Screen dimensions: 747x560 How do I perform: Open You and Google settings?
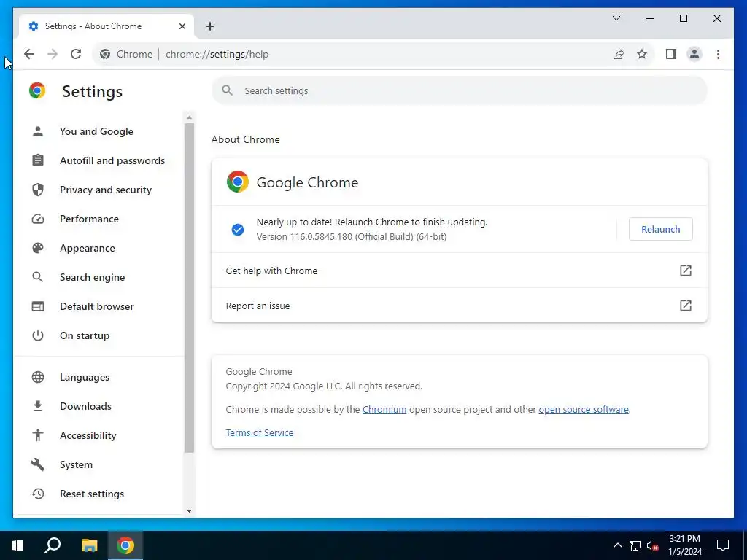pyautogui.click(x=96, y=131)
